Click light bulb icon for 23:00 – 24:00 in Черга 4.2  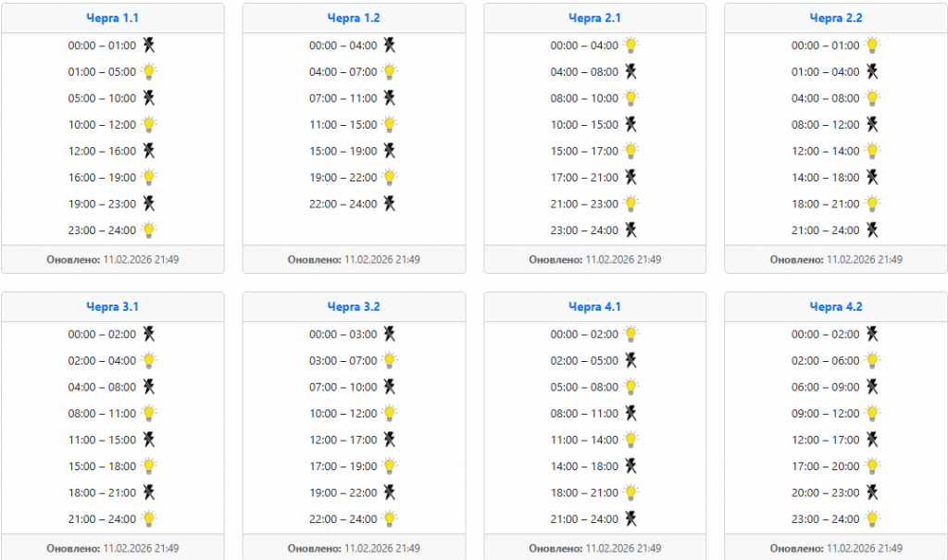(872, 519)
